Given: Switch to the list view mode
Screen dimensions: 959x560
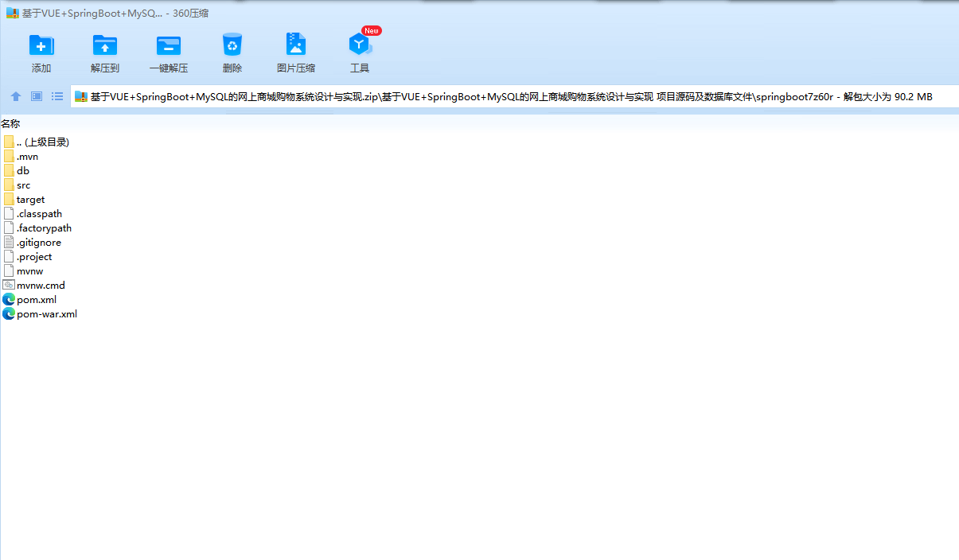Looking at the screenshot, I should [x=57, y=96].
